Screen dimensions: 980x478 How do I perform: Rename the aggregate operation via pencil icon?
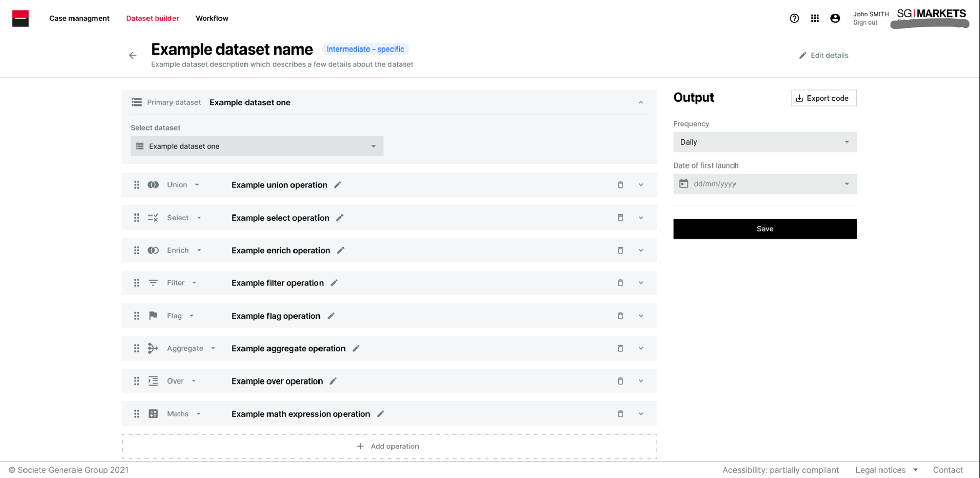[356, 348]
